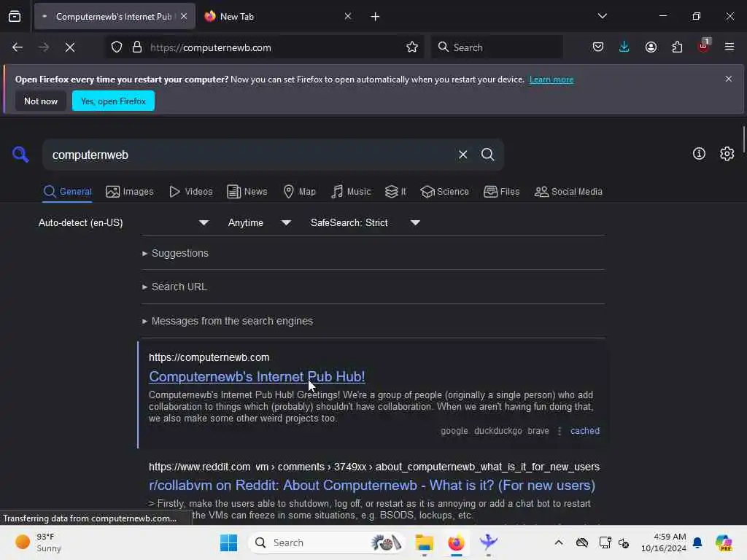Select the Social Media category tab
This screenshot has width=747, height=560.
(568, 192)
